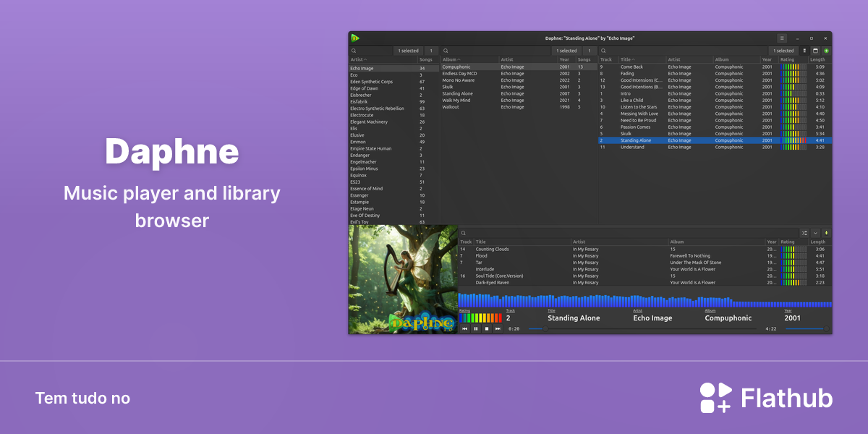Select the track 'Messing With Love'

(x=715, y=114)
